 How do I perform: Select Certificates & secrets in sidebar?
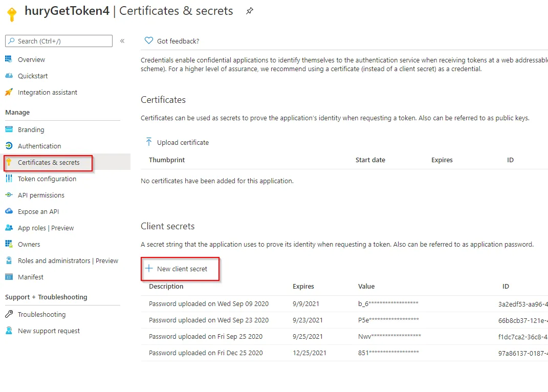[49, 163]
